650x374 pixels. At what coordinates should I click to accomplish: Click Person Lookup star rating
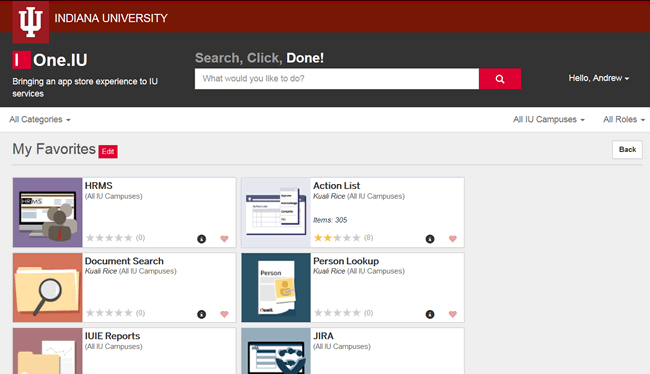(x=337, y=313)
